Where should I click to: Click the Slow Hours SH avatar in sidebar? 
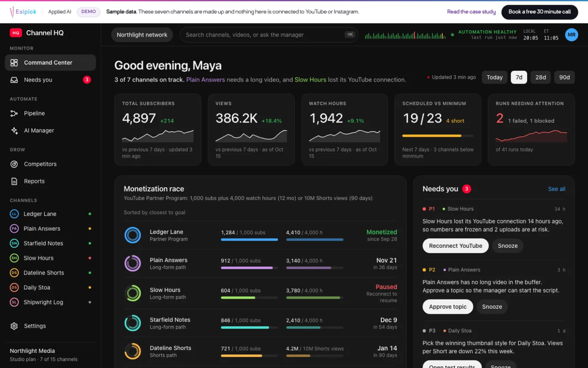(x=14, y=258)
